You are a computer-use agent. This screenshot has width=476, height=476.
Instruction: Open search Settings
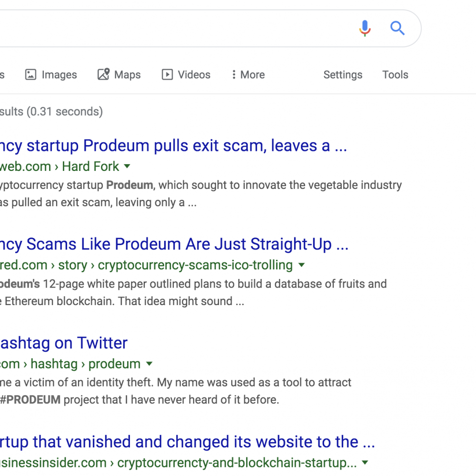(x=343, y=75)
